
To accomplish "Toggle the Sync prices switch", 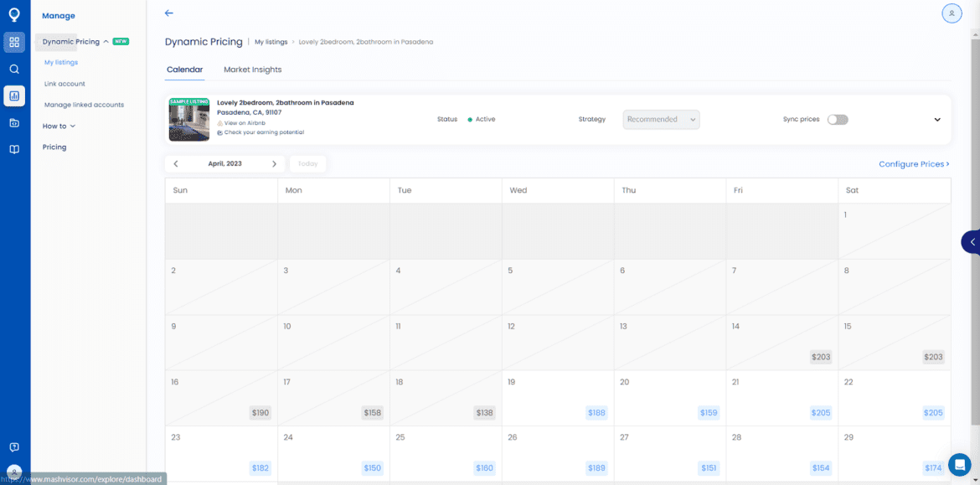I will tap(837, 120).
